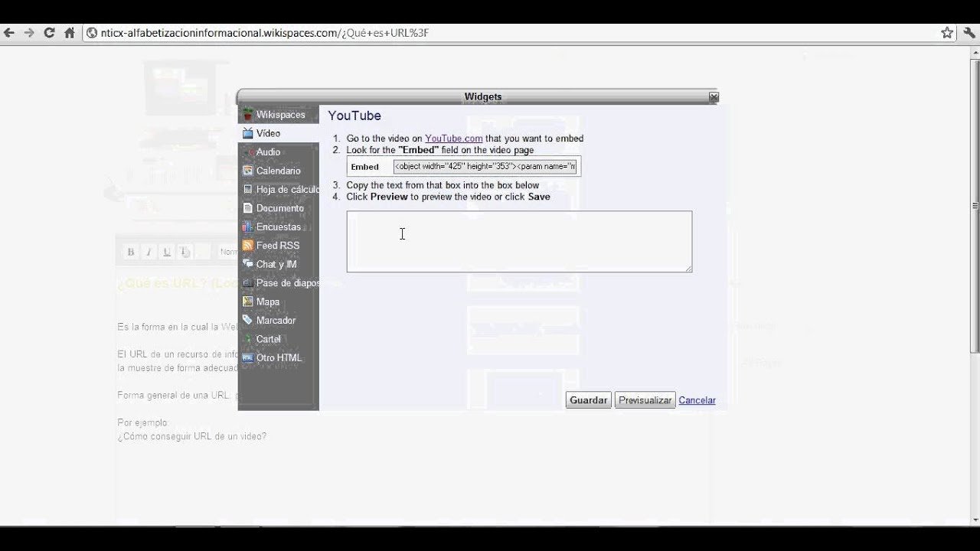Click the YouTube heading text
The height and width of the screenshot is (551, 980).
pyautogui.click(x=354, y=116)
